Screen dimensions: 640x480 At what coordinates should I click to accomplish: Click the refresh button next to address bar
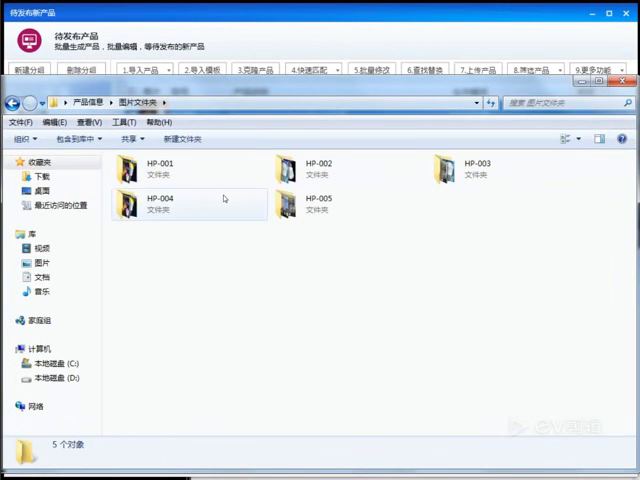click(x=491, y=103)
